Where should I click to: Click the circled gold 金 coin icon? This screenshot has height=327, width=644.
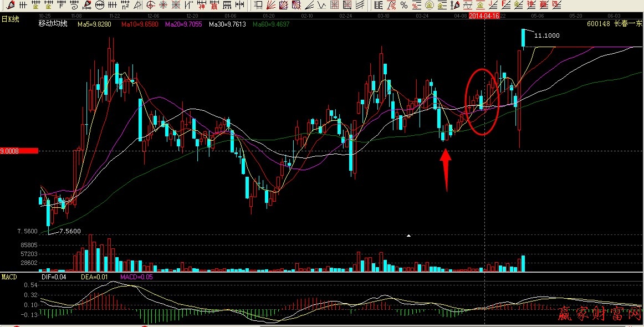click(x=428, y=5)
